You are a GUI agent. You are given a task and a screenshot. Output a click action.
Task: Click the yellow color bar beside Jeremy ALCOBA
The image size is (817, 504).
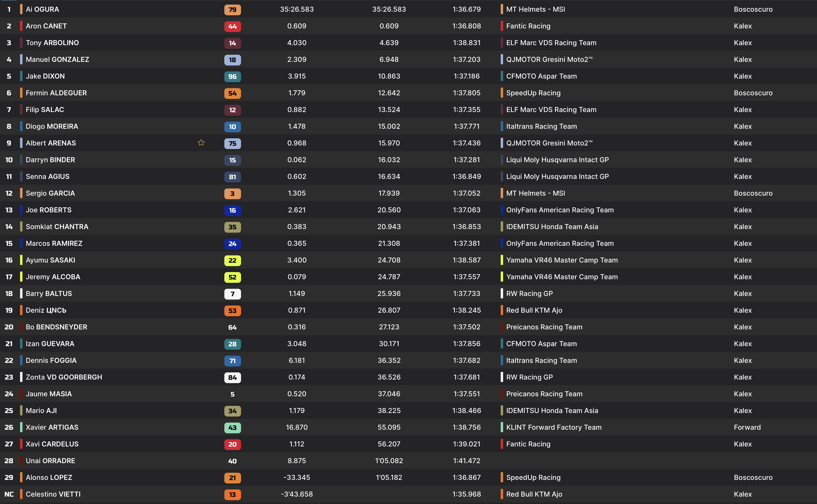click(21, 277)
